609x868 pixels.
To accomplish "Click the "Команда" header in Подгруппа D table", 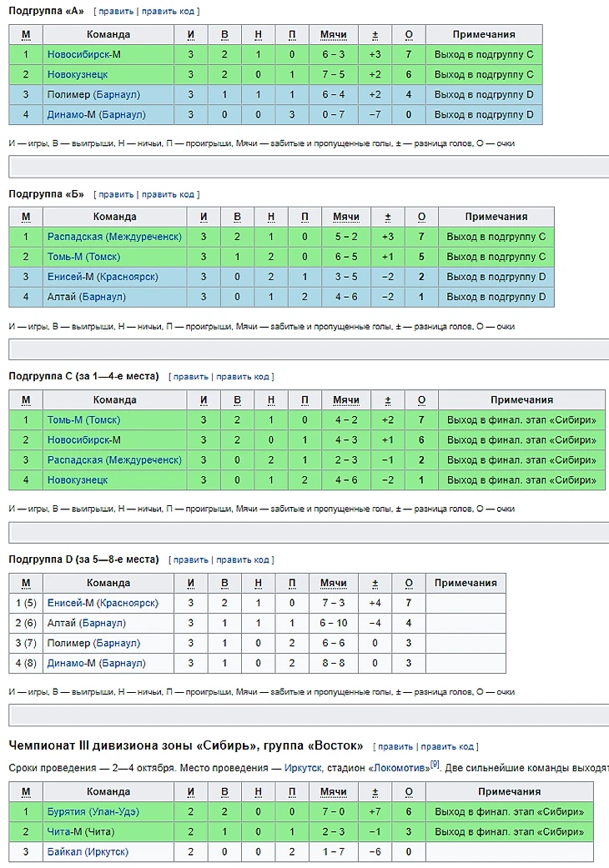I will point(108,583).
